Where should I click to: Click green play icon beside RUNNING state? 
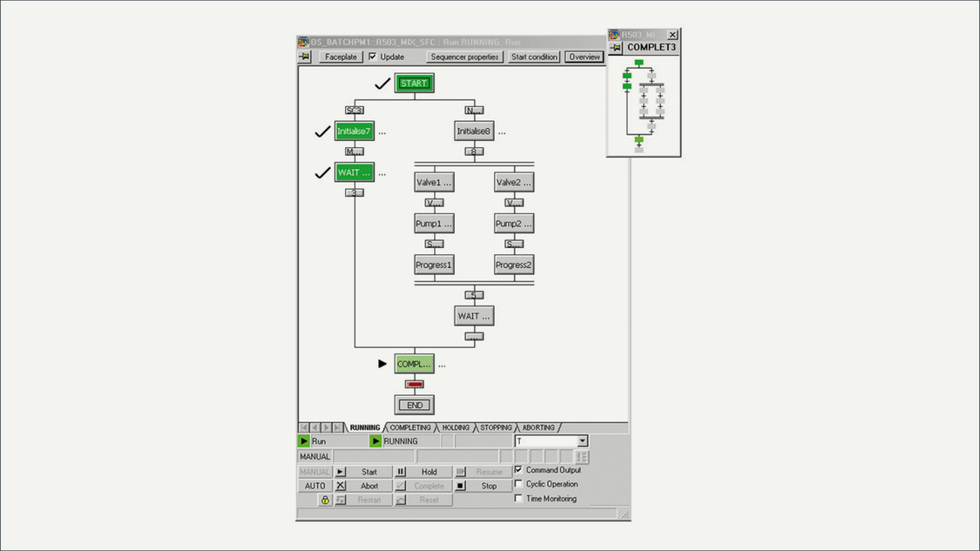coord(375,441)
